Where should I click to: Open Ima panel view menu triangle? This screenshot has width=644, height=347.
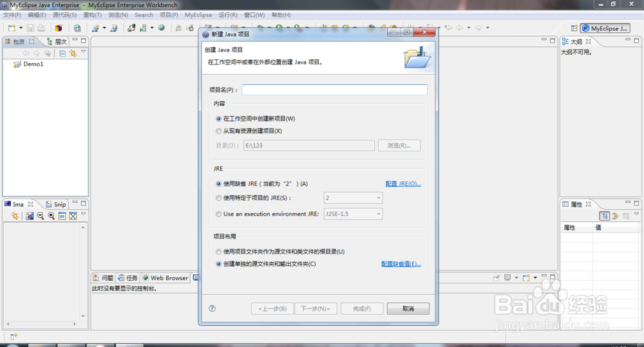click(83, 214)
